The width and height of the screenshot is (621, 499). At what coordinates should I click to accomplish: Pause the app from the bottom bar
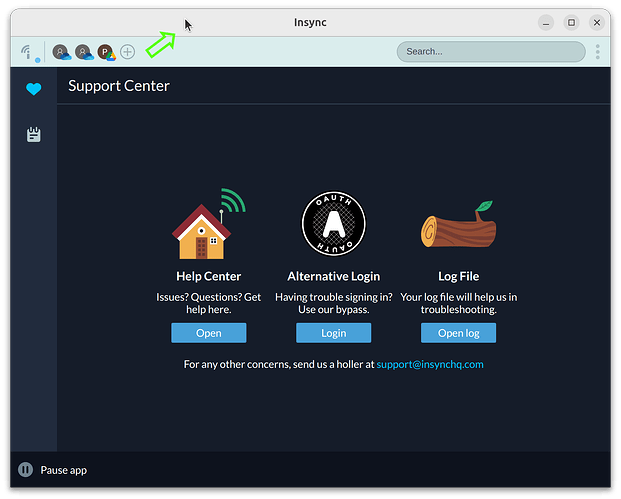pos(52,470)
